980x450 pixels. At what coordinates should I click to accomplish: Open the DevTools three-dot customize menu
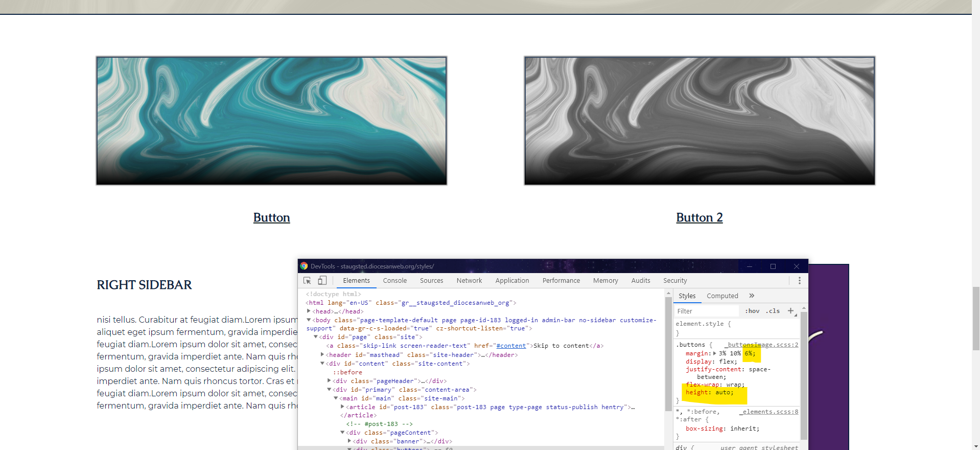(799, 281)
